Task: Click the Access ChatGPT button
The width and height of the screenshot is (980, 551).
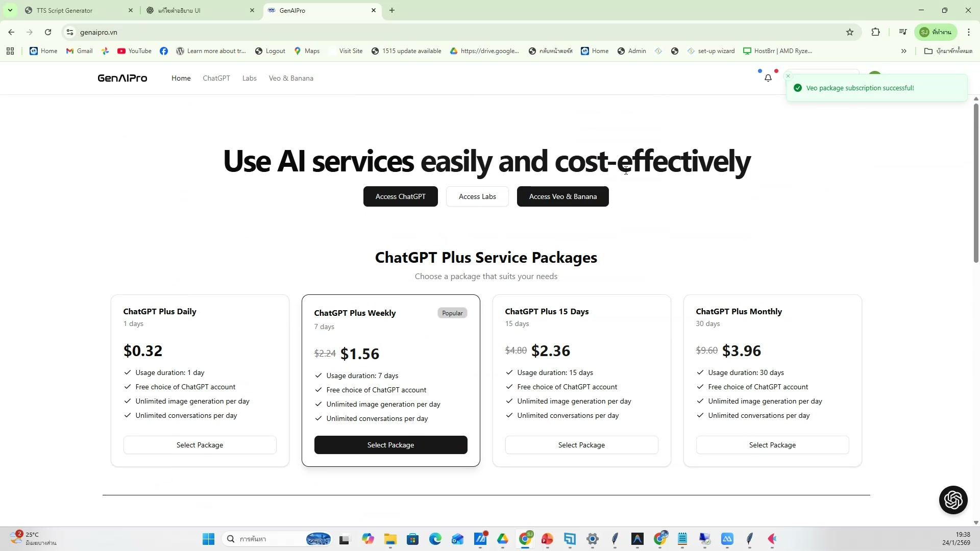Action: pyautogui.click(x=400, y=196)
